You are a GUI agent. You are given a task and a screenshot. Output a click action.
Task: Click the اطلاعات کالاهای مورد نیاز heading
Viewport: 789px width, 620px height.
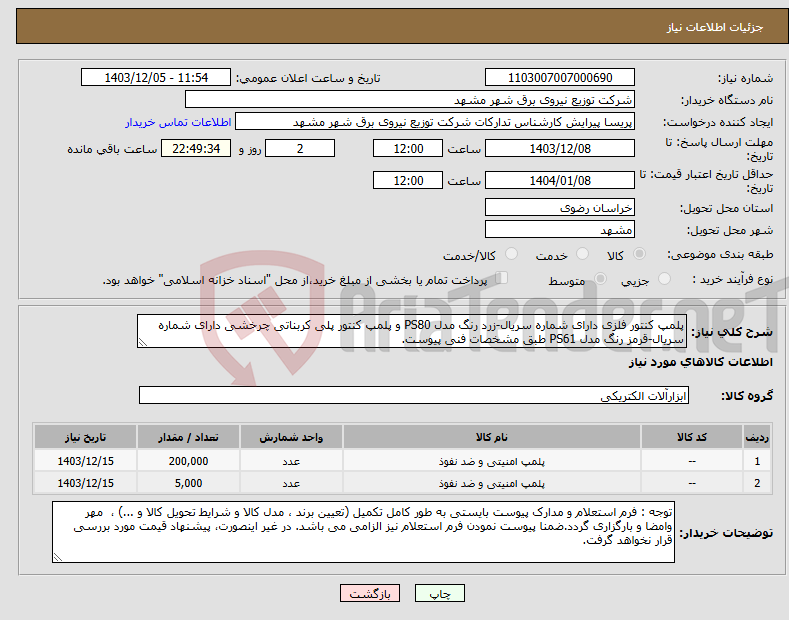[700, 362]
